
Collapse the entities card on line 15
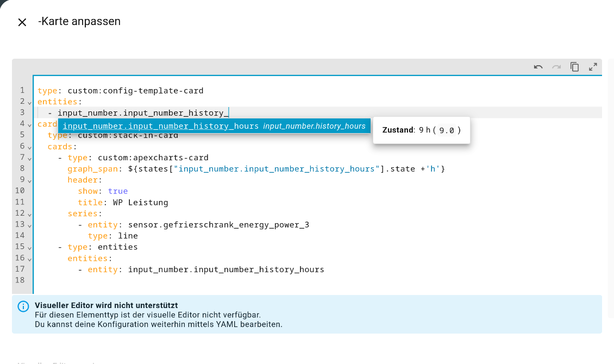click(x=29, y=247)
